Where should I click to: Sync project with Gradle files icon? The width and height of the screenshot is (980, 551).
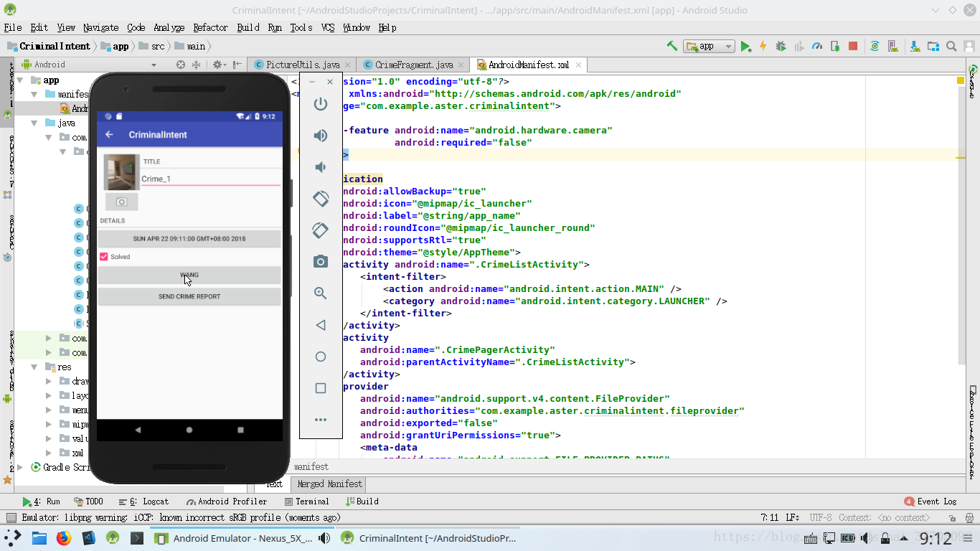tap(875, 46)
